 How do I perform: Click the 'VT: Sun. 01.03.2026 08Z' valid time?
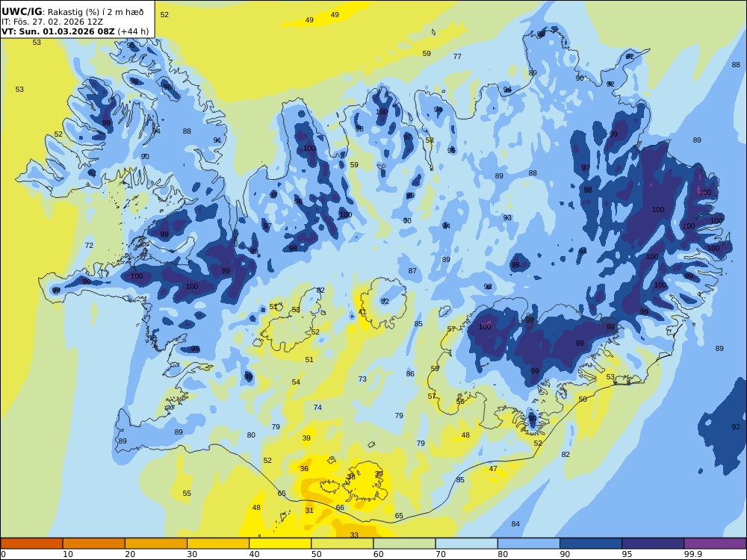coord(58,31)
